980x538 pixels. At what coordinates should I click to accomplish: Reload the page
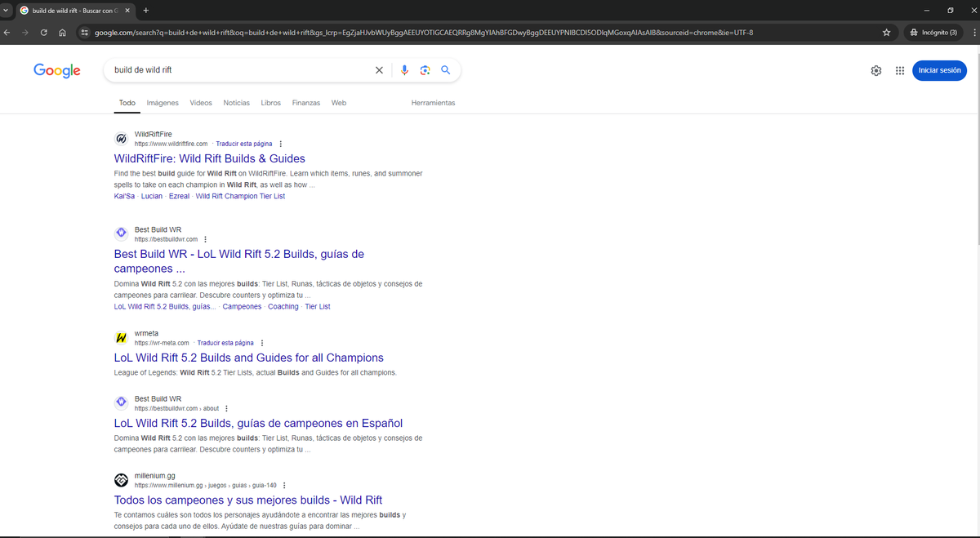[44, 33]
